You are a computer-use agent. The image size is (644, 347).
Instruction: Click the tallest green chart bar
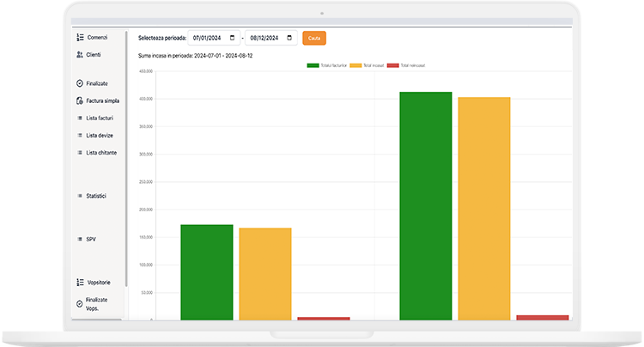coord(425,206)
